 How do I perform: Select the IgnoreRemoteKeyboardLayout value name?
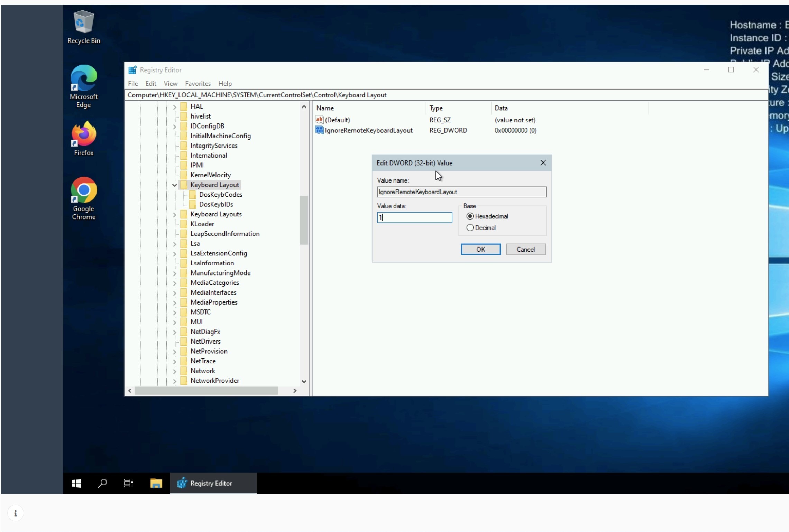(x=369, y=130)
